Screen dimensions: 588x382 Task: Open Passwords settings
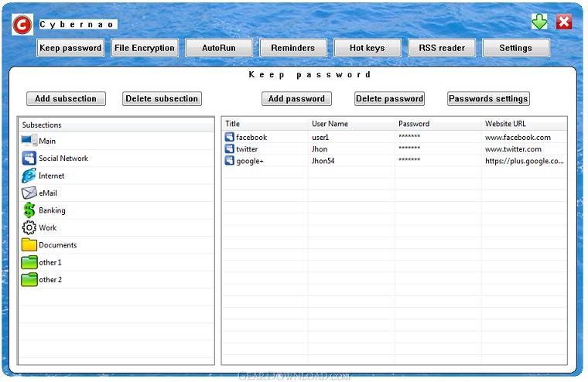click(488, 98)
